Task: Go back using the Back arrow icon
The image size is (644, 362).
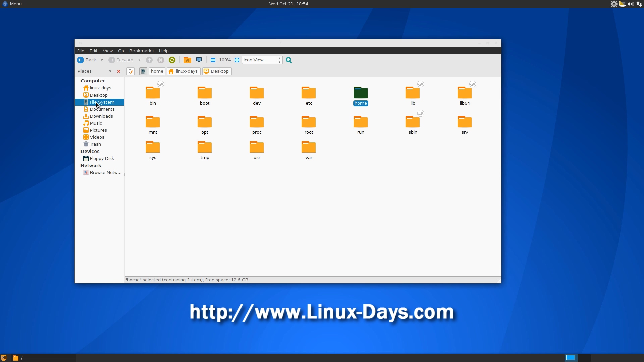Action: (80, 60)
